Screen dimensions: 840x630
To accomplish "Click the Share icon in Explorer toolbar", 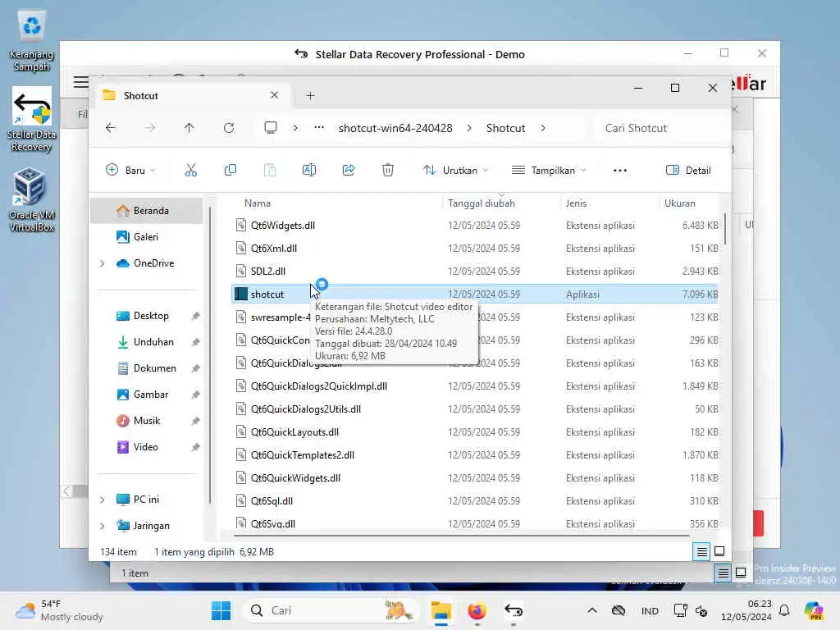I will (x=348, y=171).
